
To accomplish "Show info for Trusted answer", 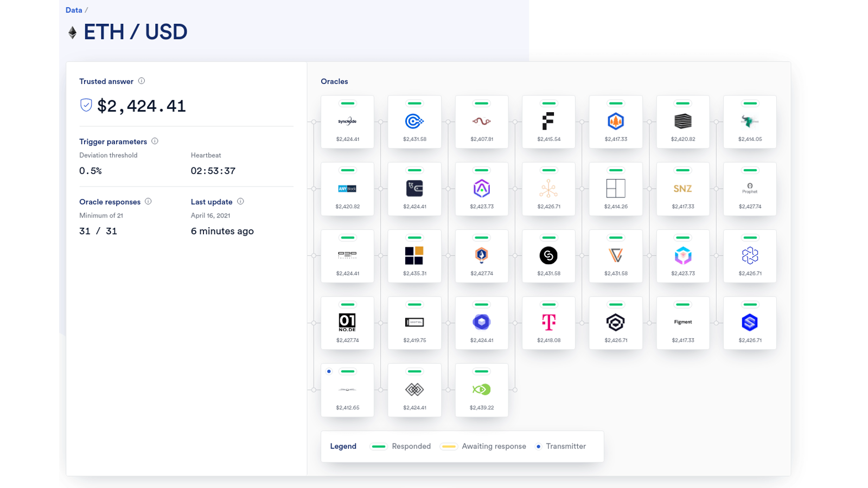I will pyautogui.click(x=142, y=81).
